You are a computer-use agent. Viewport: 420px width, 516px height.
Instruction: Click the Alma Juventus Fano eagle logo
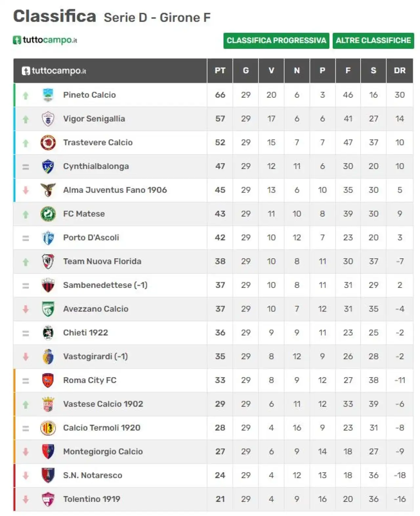(48, 190)
